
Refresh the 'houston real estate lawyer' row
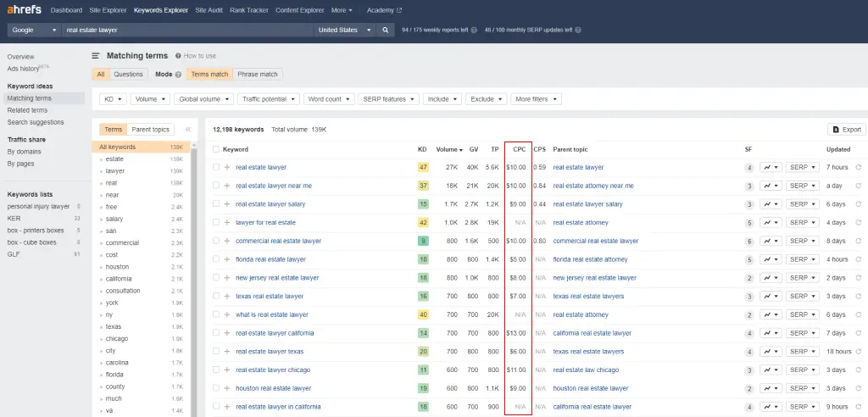[x=858, y=388]
